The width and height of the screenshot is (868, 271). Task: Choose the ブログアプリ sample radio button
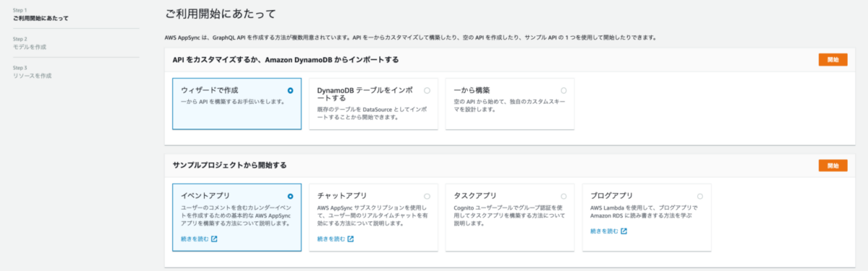pyautogui.click(x=699, y=196)
